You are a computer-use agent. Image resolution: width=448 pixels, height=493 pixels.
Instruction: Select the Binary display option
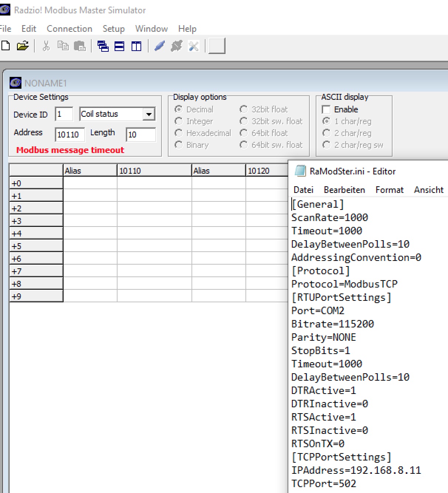pos(179,145)
